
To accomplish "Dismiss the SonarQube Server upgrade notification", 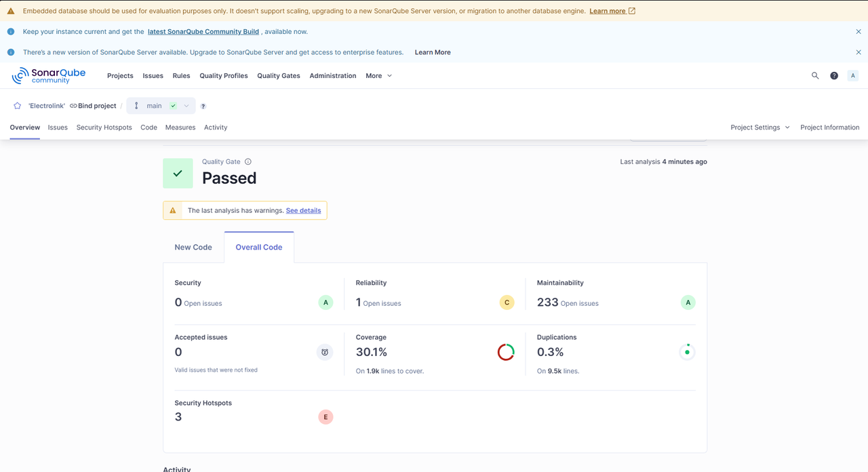I will [859, 52].
